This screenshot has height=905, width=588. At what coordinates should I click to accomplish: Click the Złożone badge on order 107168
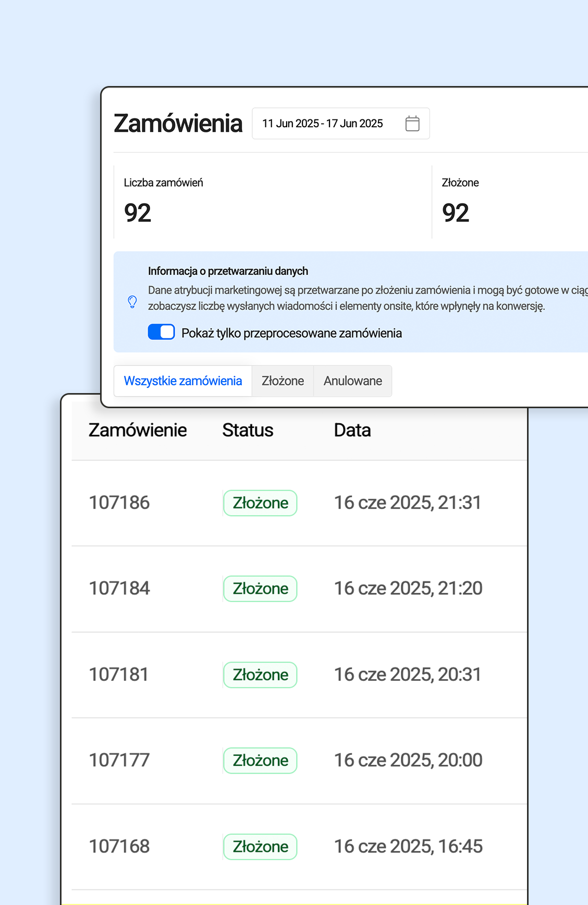(260, 846)
